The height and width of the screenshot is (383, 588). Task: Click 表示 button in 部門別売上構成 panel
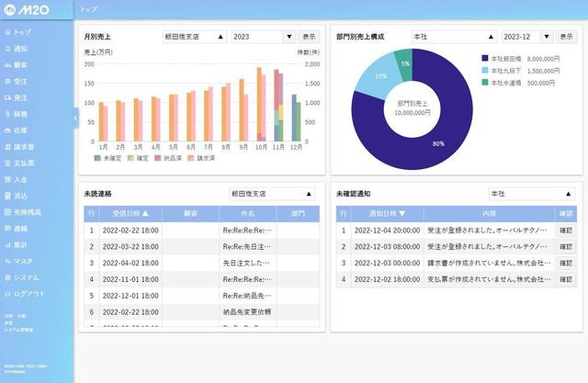tap(566, 38)
